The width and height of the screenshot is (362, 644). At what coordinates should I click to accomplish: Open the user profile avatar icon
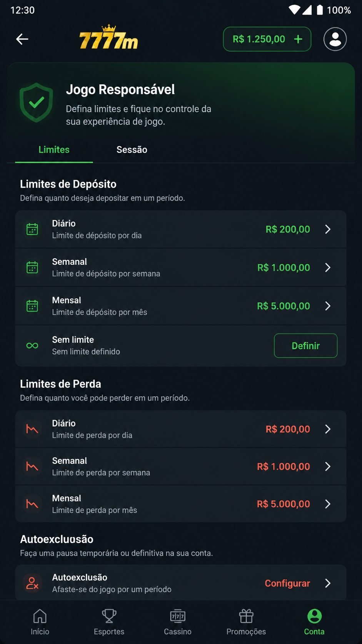335,39
